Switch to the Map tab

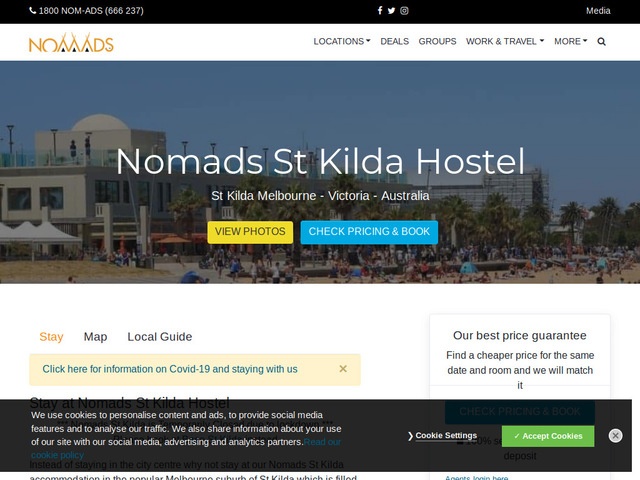click(x=96, y=337)
